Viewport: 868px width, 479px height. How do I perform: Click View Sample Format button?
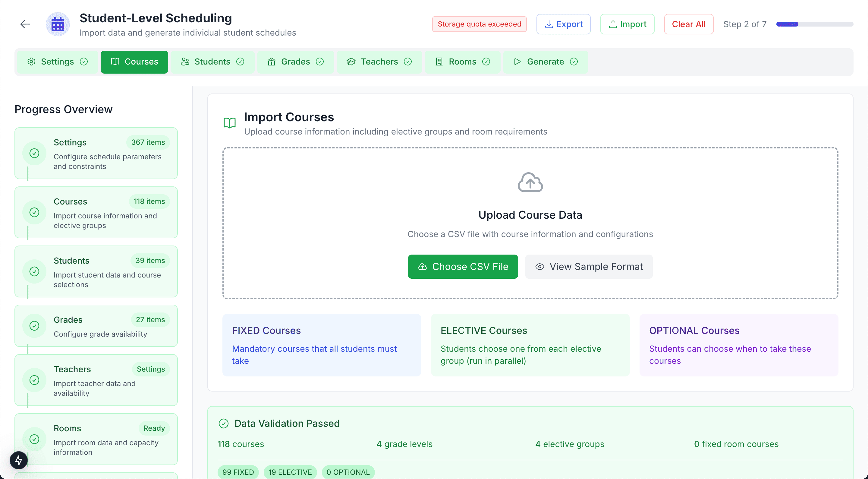coord(589,267)
